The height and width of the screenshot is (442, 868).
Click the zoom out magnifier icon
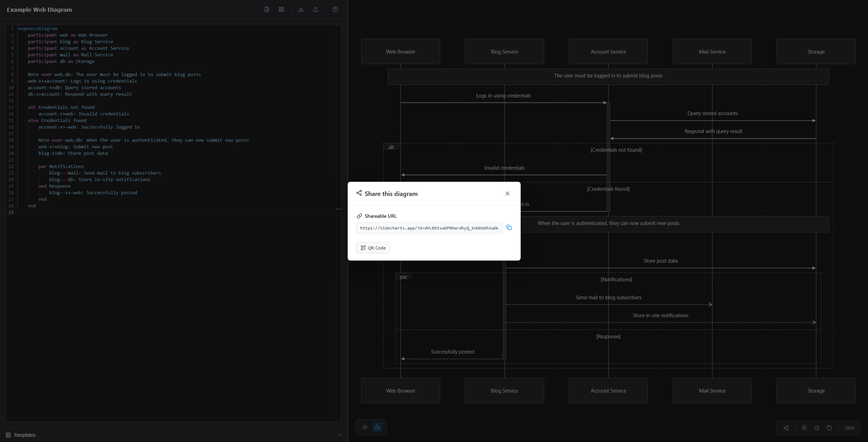tap(817, 428)
